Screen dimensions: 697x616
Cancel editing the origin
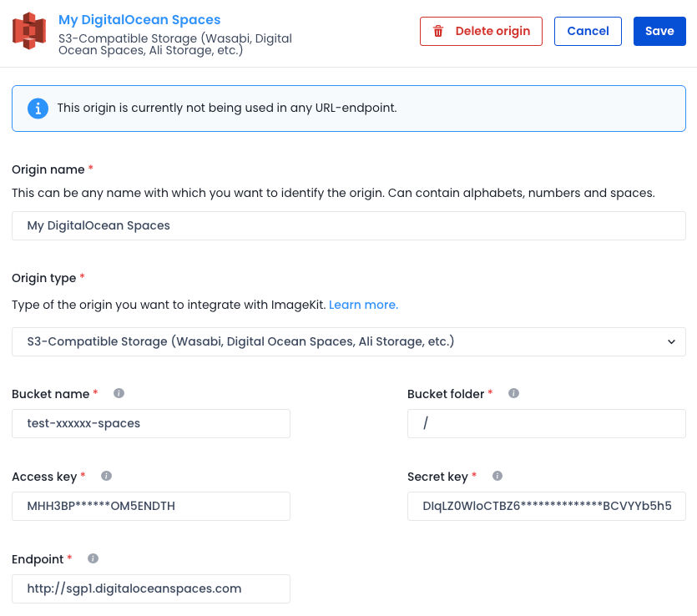pos(588,31)
